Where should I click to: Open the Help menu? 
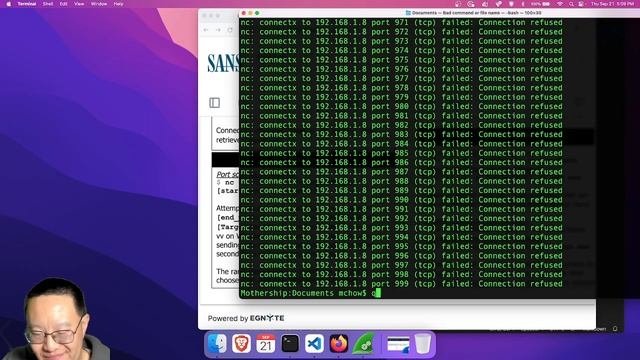tap(118, 4)
